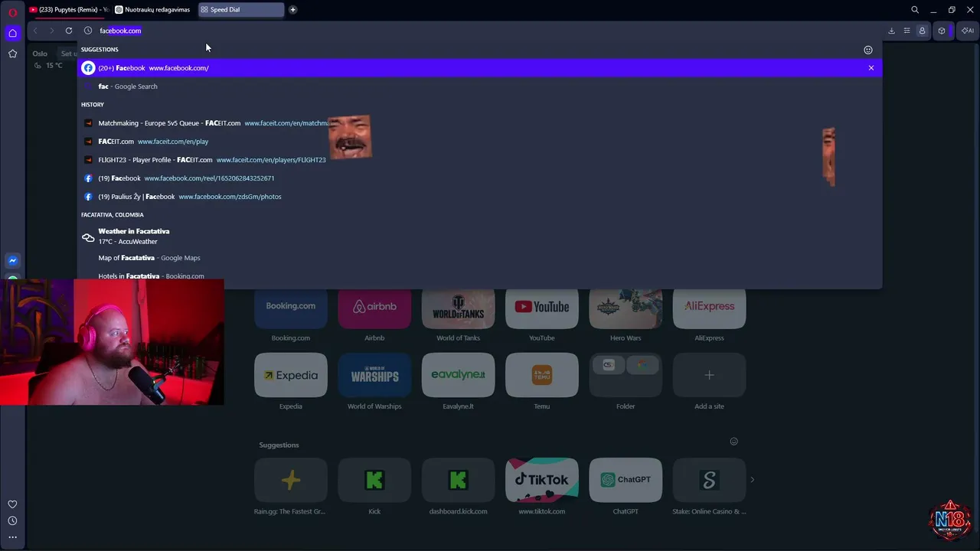
Task: Reload the current page
Action: tap(69, 31)
